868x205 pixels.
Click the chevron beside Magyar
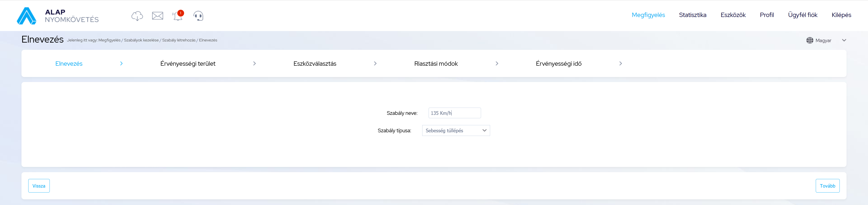coord(844,40)
